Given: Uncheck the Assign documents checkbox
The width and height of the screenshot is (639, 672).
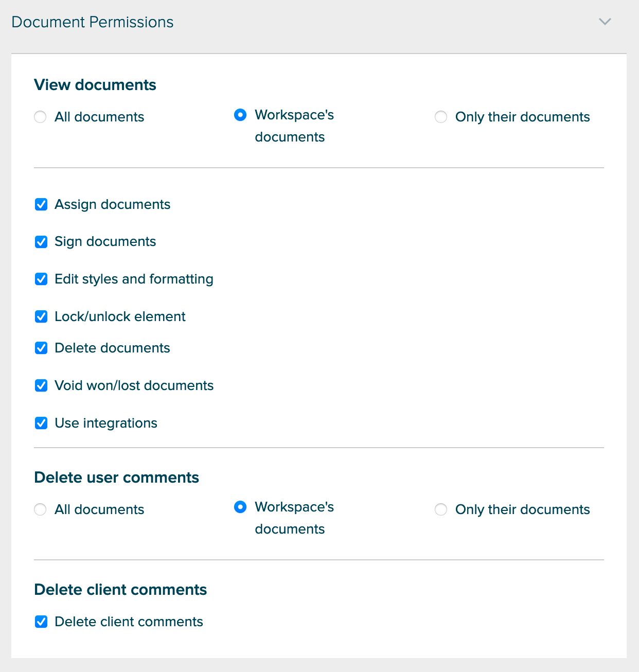Looking at the screenshot, I should (41, 205).
